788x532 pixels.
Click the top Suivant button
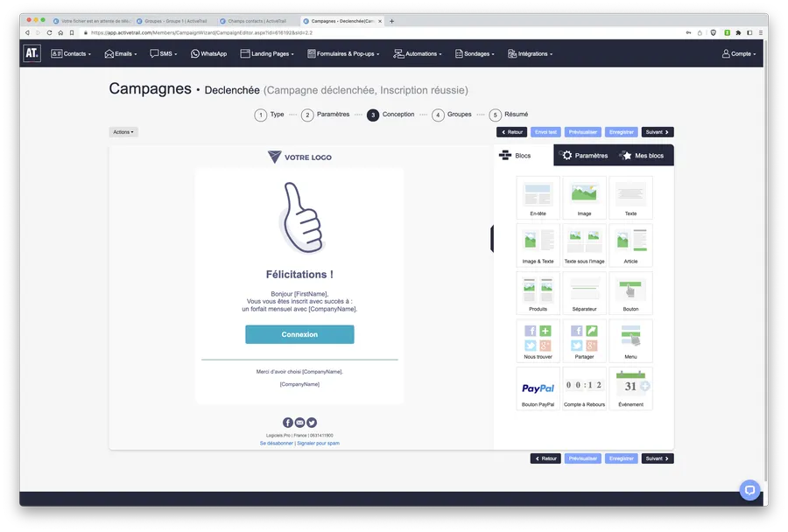[658, 132]
